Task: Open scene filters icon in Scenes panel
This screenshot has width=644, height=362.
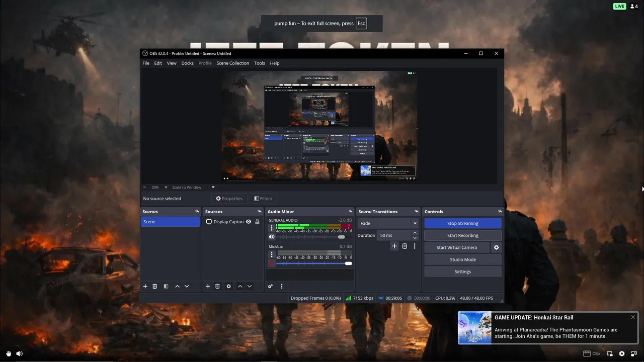Action: click(166, 286)
